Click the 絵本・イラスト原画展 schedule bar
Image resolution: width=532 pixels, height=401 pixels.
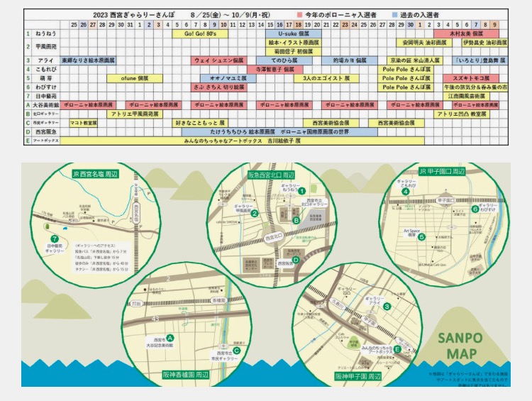click(x=294, y=43)
